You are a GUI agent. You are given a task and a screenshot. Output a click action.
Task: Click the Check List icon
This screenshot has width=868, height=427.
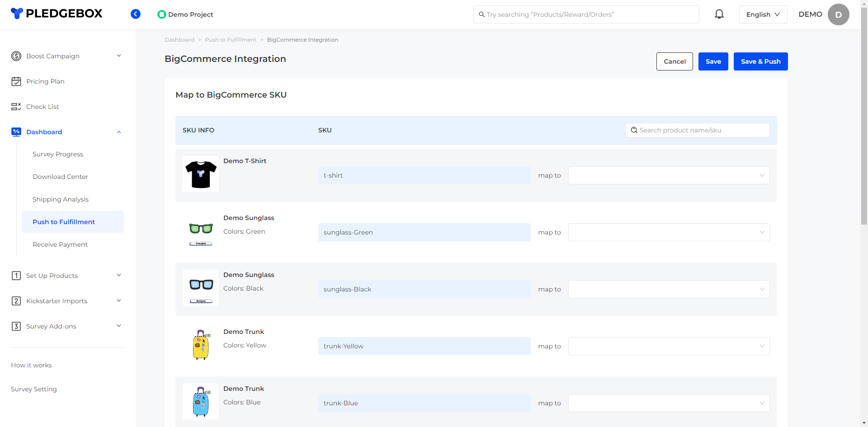pos(16,107)
